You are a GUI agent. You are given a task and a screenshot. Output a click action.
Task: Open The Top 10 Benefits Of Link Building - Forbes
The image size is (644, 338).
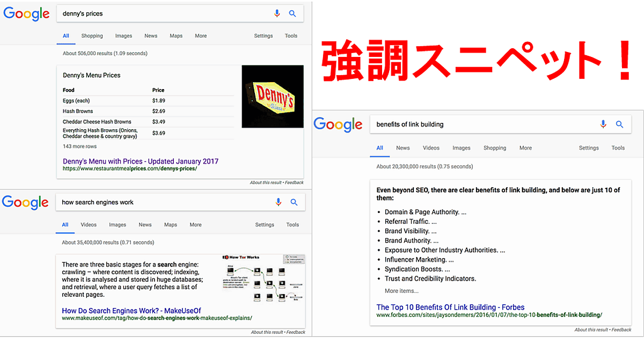tap(450, 307)
